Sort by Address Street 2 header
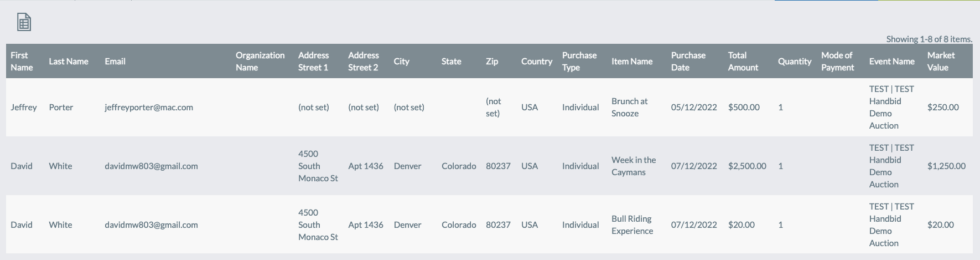This screenshot has height=260, width=980. tap(364, 61)
